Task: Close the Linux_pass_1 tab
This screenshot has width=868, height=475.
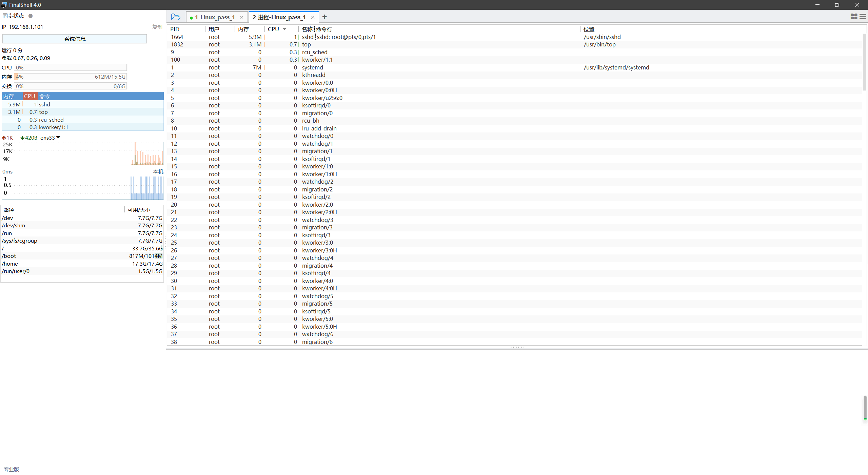Action: (241, 17)
